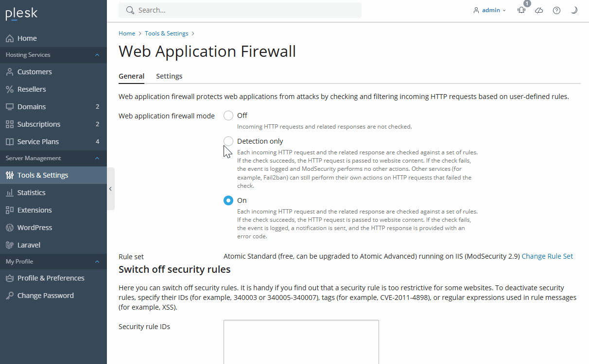Switch to the General tab
The width and height of the screenshot is (589, 364).
[131, 76]
